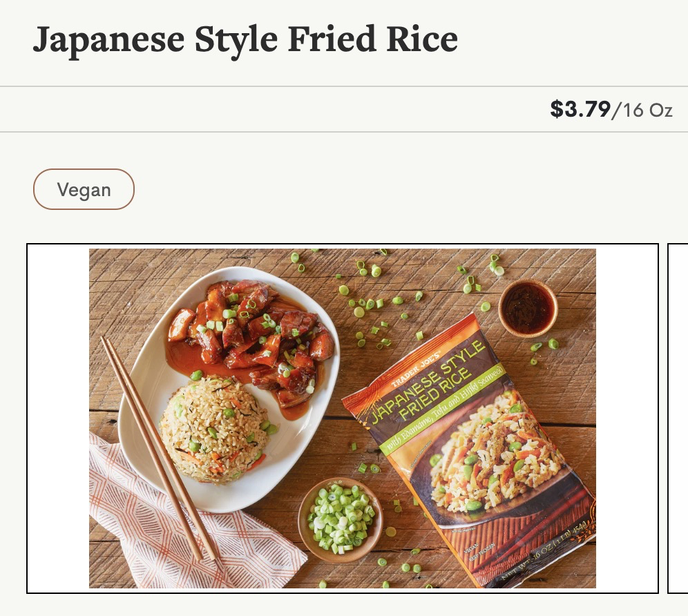This screenshot has width=688, height=616.
Task: Click the mound of fried rice on plate
Action: (215, 430)
